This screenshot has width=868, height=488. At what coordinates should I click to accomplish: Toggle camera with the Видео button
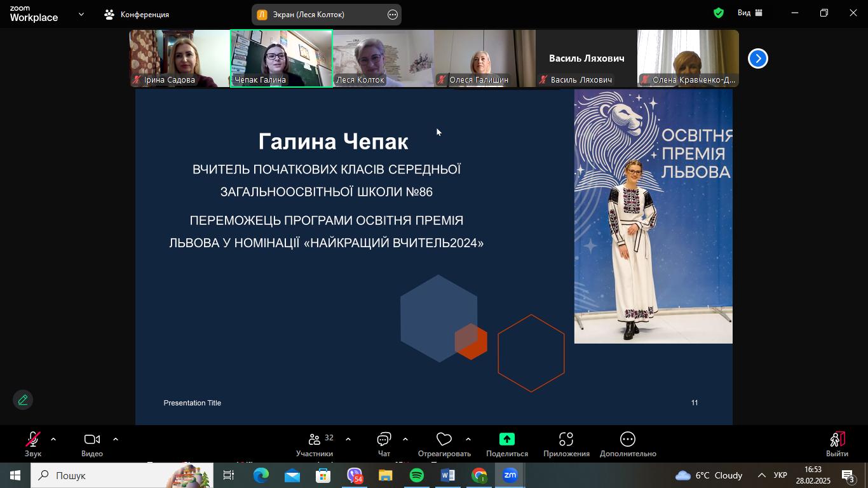pyautogui.click(x=92, y=443)
